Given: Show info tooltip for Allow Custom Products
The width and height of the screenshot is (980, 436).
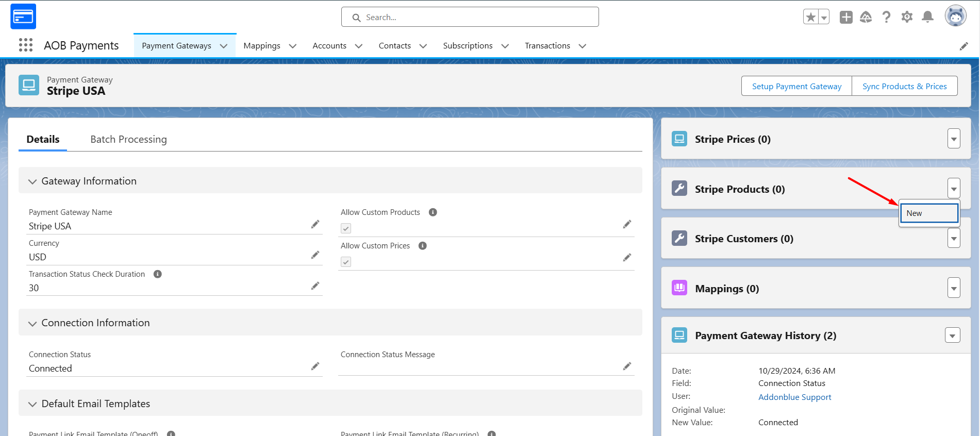Looking at the screenshot, I should tap(433, 212).
